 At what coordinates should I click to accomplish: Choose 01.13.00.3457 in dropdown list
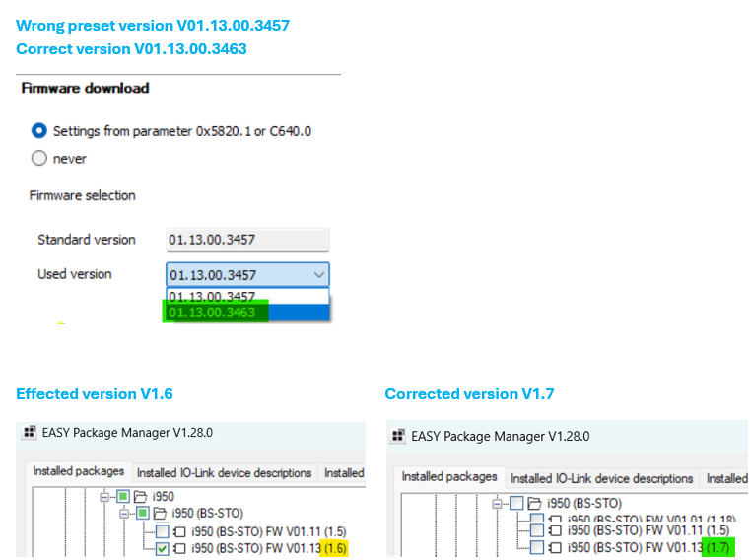click(247, 296)
